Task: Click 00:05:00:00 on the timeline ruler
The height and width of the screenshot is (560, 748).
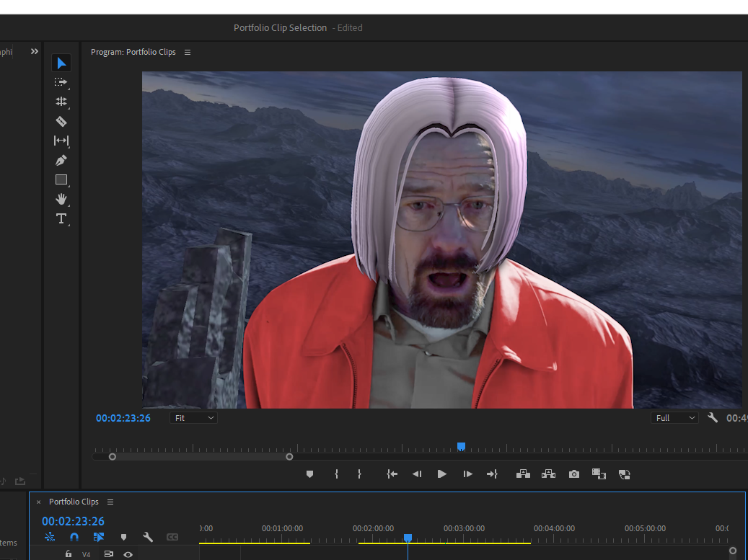Action: (645, 528)
